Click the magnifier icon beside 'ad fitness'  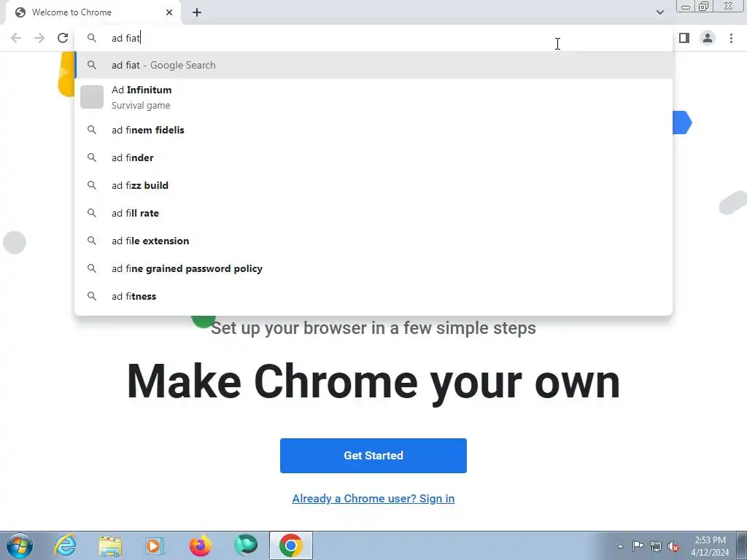coord(91,296)
